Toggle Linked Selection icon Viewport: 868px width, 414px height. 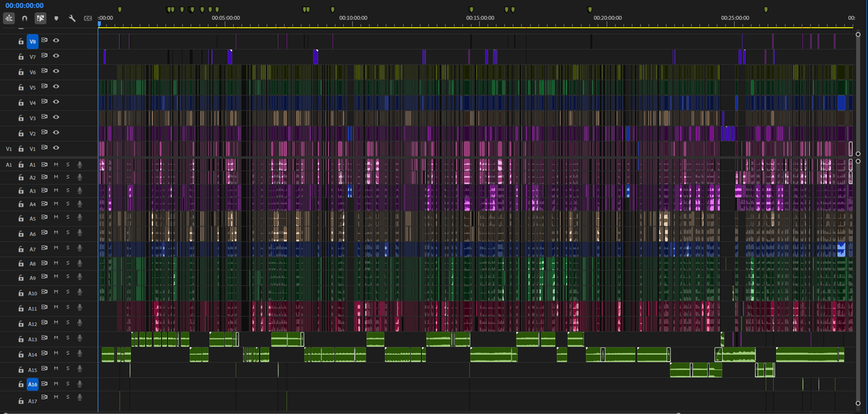(x=41, y=17)
